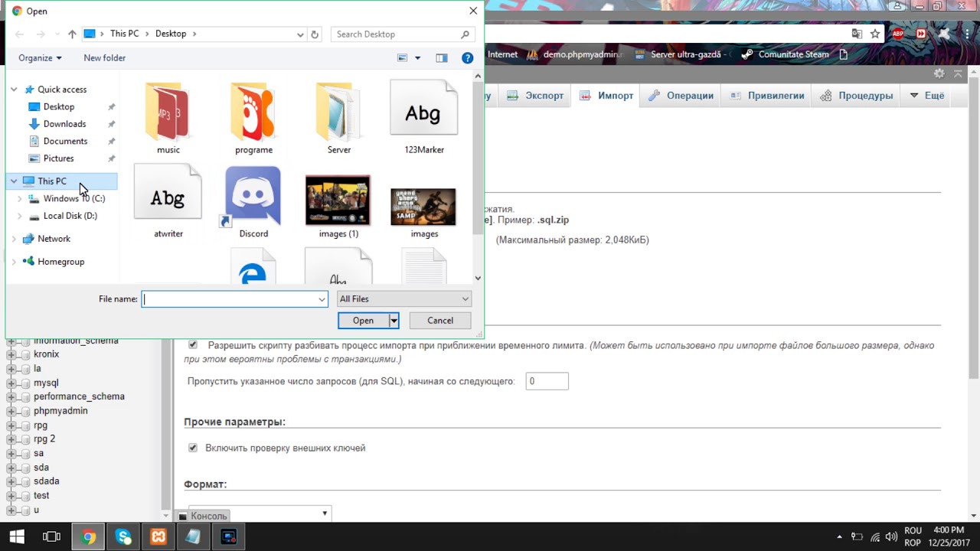980x551 pixels.
Task: Expand the Homegroup node
Action: pos(14,262)
